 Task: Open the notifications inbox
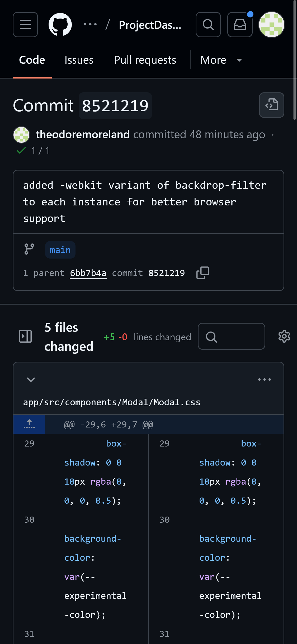pyautogui.click(x=240, y=25)
